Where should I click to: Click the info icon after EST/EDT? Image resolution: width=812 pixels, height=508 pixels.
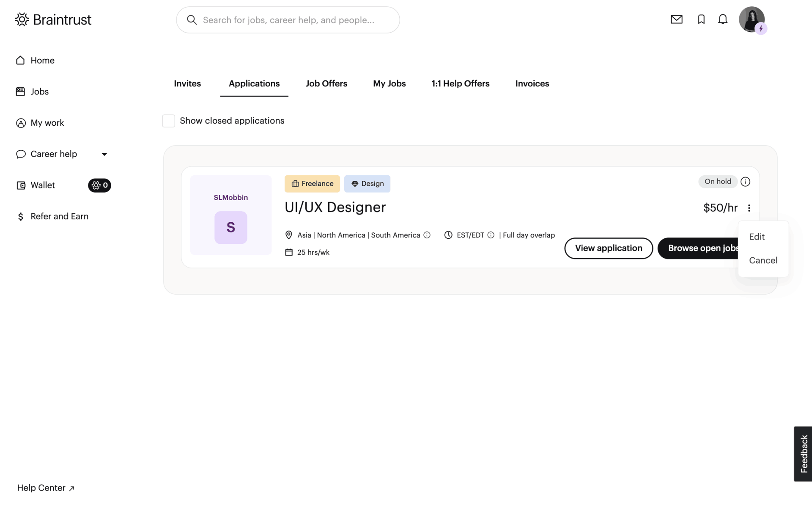click(491, 235)
